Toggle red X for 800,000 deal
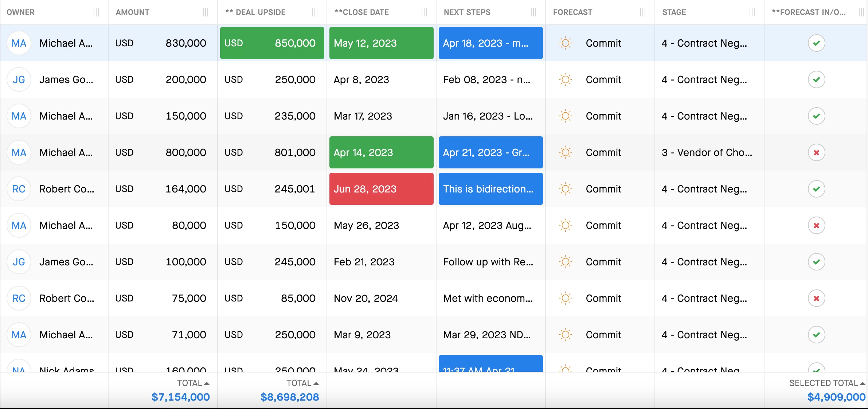Viewport: 868px width, 409px height. [816, 152]
